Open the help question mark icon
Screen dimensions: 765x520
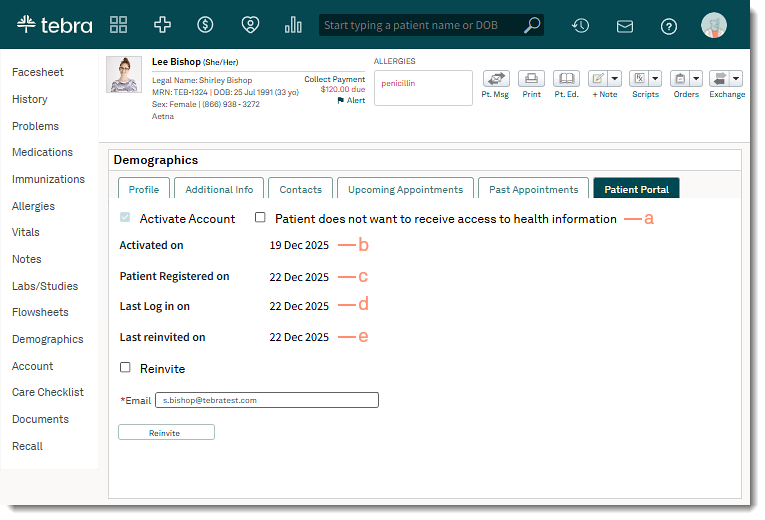pos(668,26)
